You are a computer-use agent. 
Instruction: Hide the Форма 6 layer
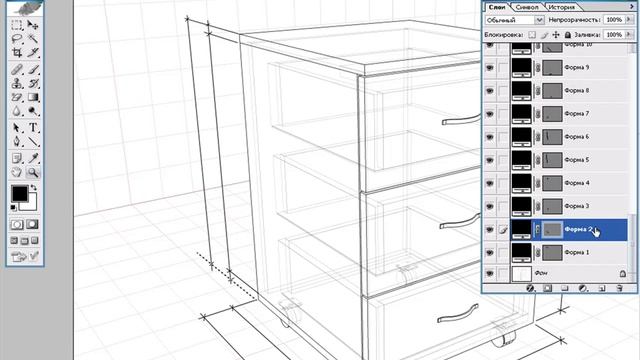(x=489, y=137)
